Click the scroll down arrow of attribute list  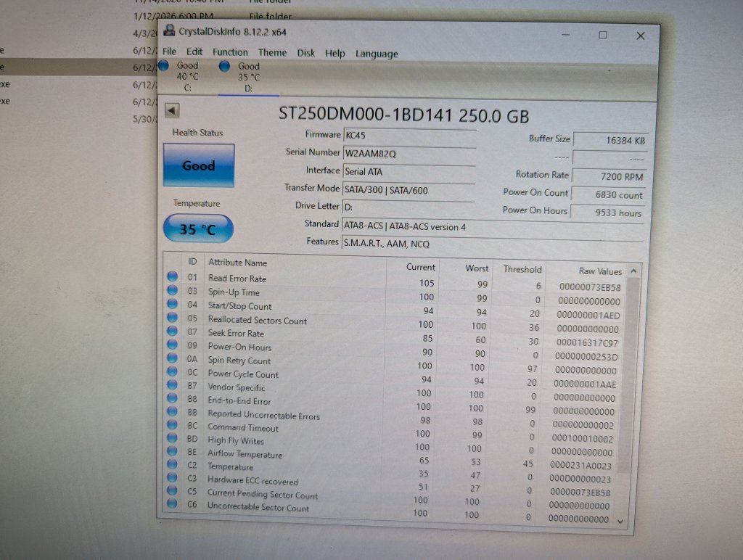(620, 522)
